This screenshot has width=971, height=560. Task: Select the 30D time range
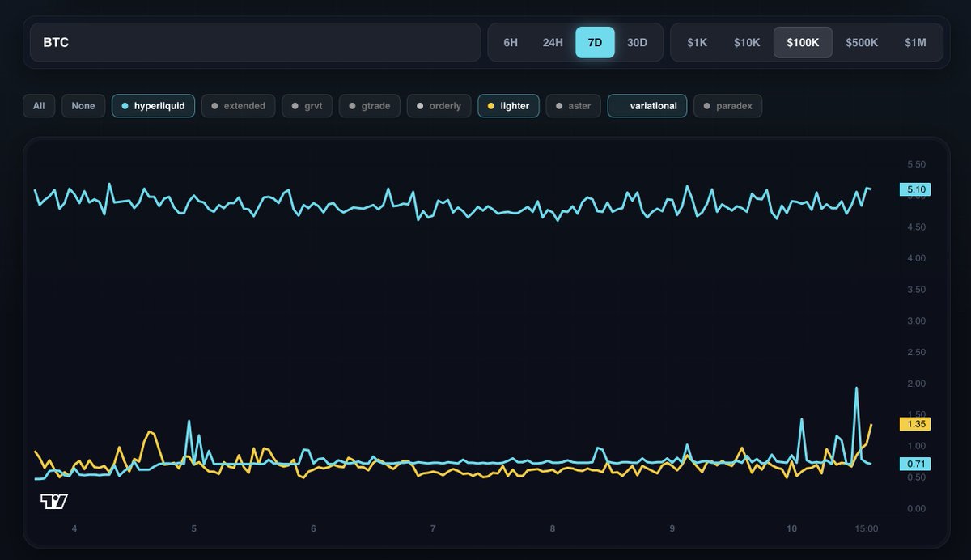click(x=638, y=42)
